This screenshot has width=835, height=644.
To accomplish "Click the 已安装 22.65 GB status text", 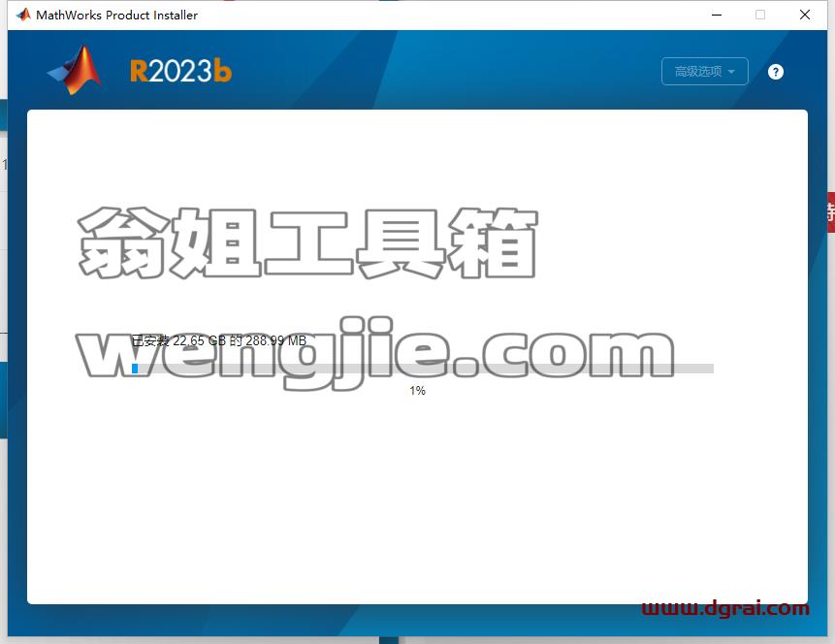I will pos(219,340).
